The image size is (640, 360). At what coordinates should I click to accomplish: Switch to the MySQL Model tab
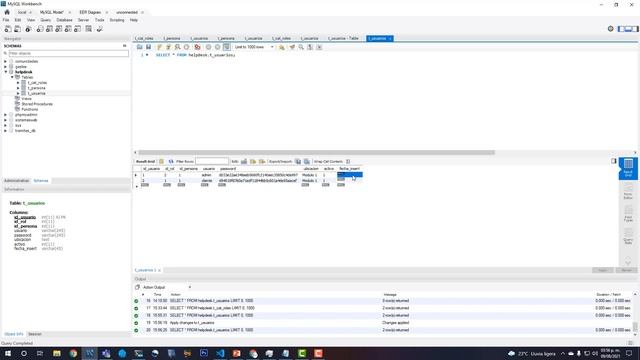pyautogui.click(x=51, y=12)
